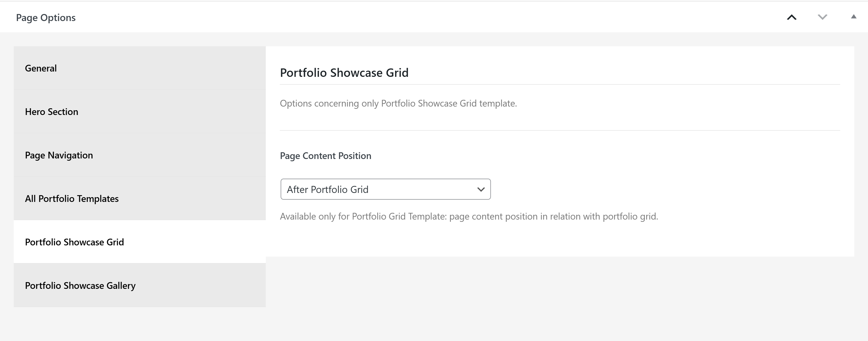Image resolution: width=868 pixels, height=341 pixels.
Task: Click the 'Available only for Portfolio Grid' help text
Action: coord(469,216)
